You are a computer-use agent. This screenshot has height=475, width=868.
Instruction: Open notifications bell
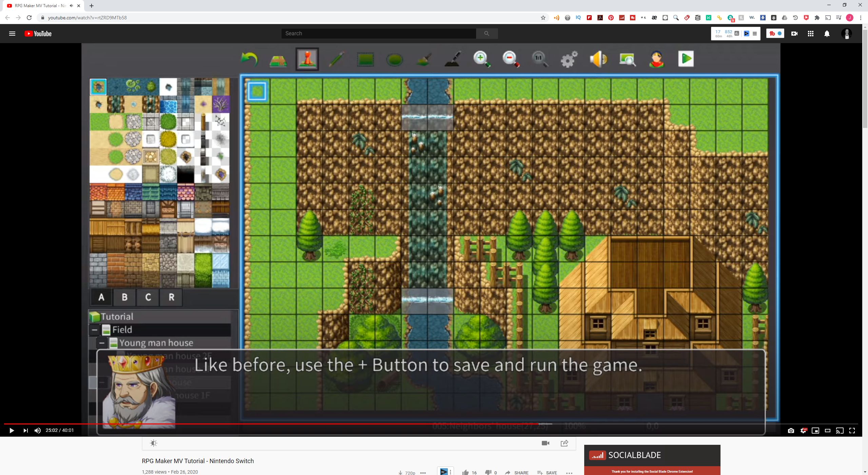click(827, 34)
